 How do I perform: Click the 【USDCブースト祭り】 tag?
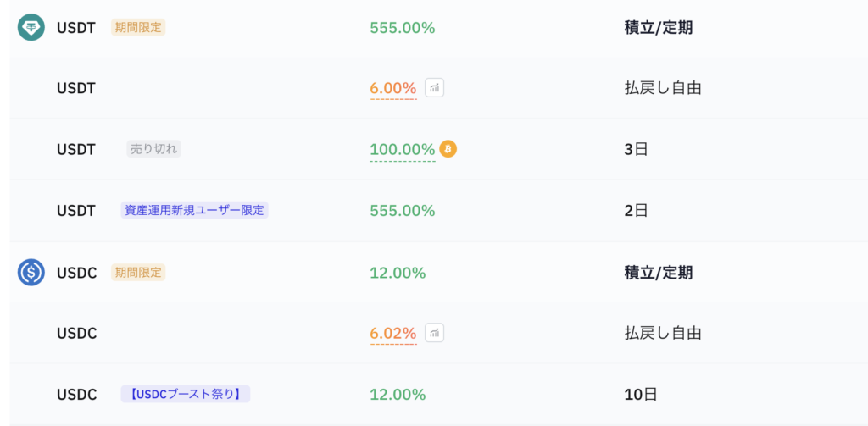[x=185, y=394]
